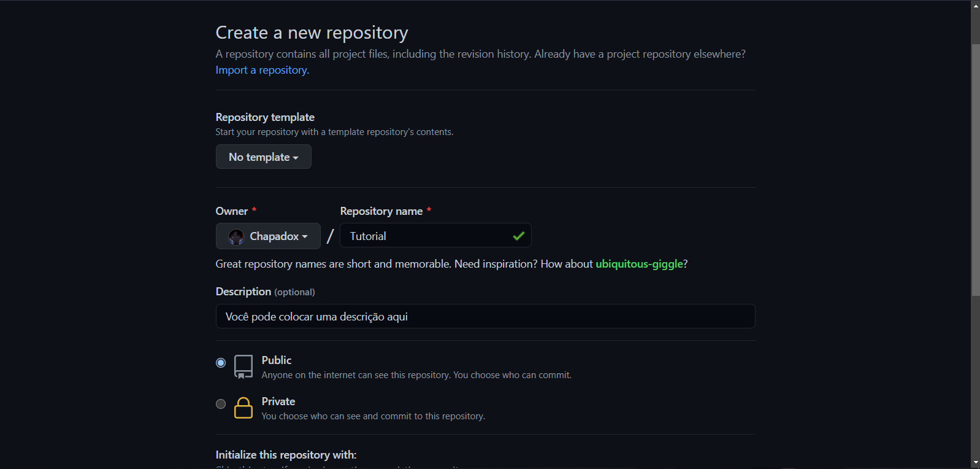Click the Create a new repository heading
The image size is (980, 469).
tap(312, 33)
